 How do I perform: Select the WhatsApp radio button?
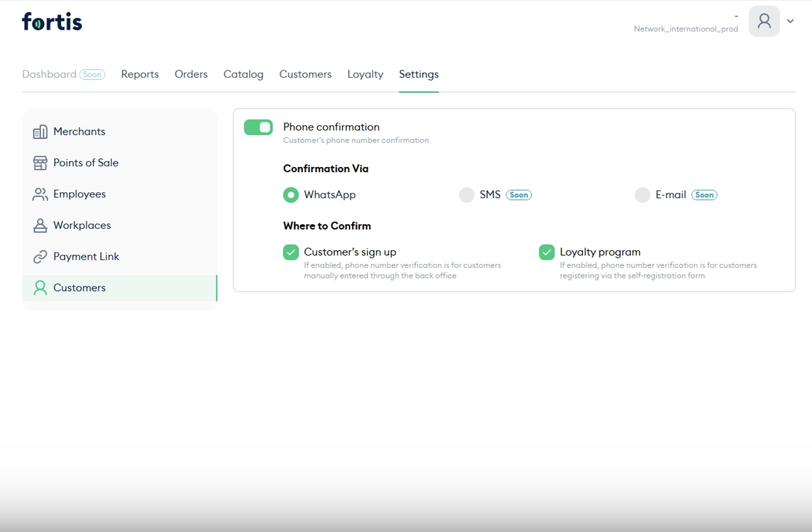pyautogui.click(x=291, y=195)
